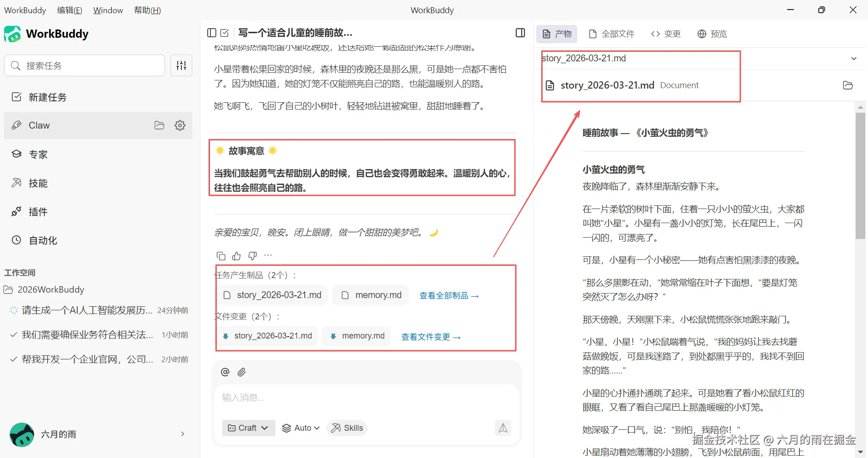Click the 工作空间 section label
This screenshot has width=868, height=458.
click(20, 273)
